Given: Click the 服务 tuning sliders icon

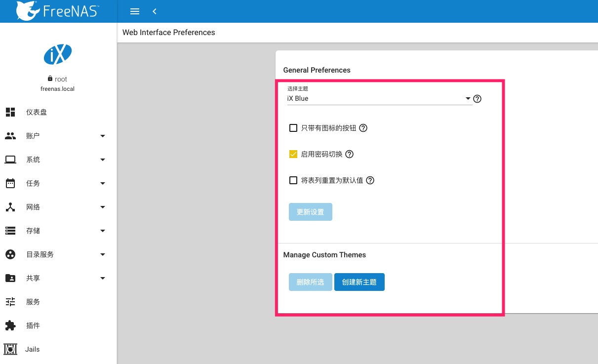Looking at the screenshot, I should [x=10, y=302].
